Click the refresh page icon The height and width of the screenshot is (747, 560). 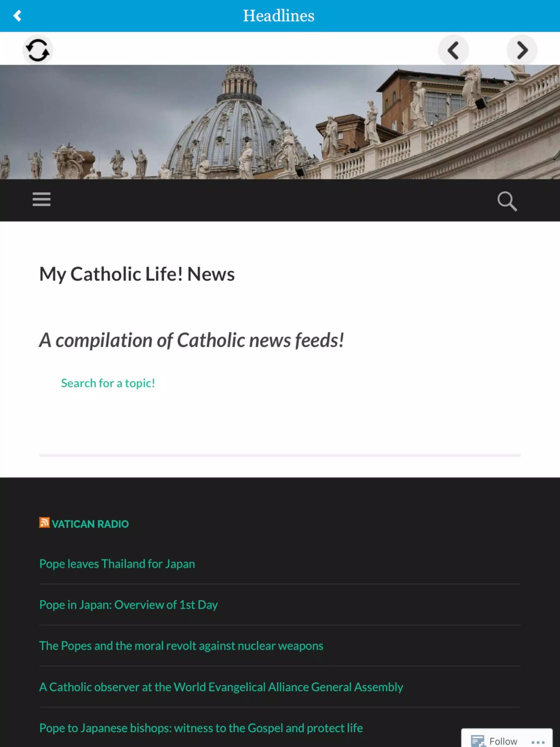pyautogui.click(x=37, y=50)
